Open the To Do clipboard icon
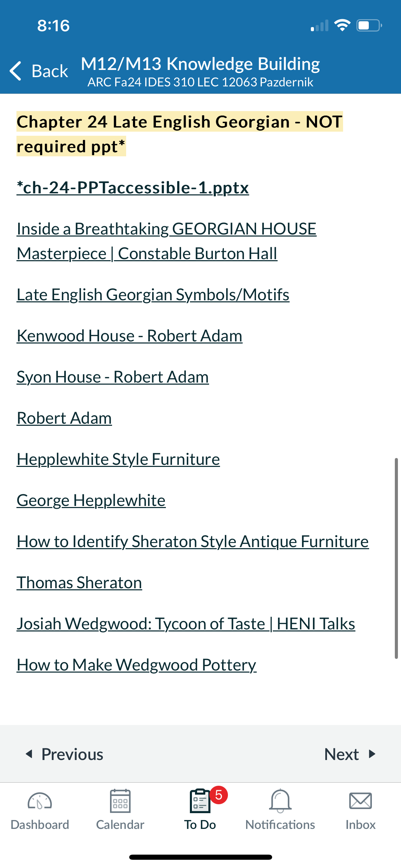Screen dimensions: 401x868 click(x=200, y=801)
